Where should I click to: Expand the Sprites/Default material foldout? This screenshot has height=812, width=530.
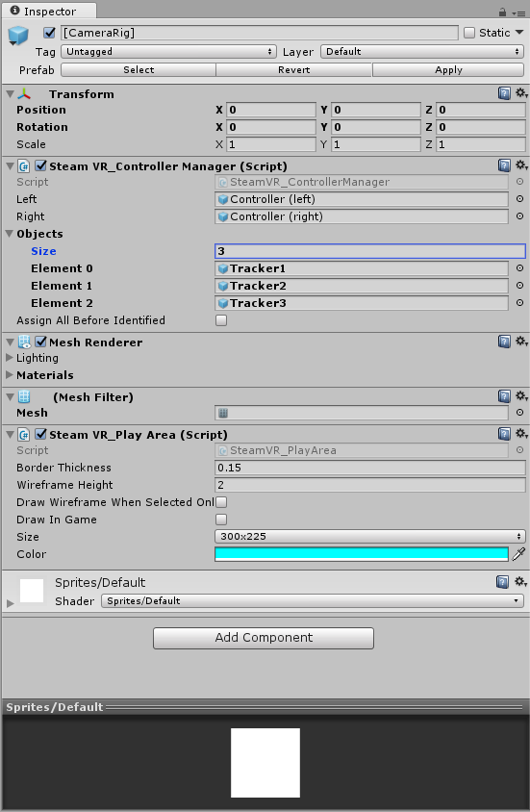click(x=10, y=603)
